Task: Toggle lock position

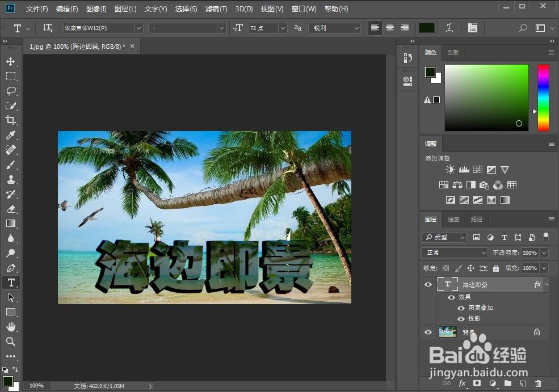Action: click(x=470, y=268)
